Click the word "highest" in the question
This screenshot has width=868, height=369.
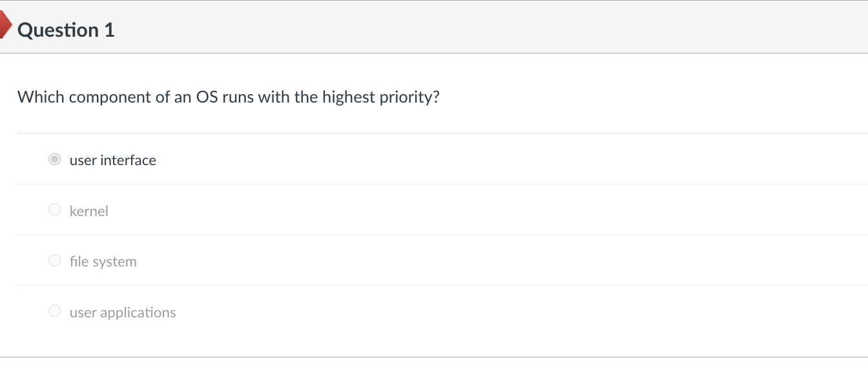tap(348, 97)
